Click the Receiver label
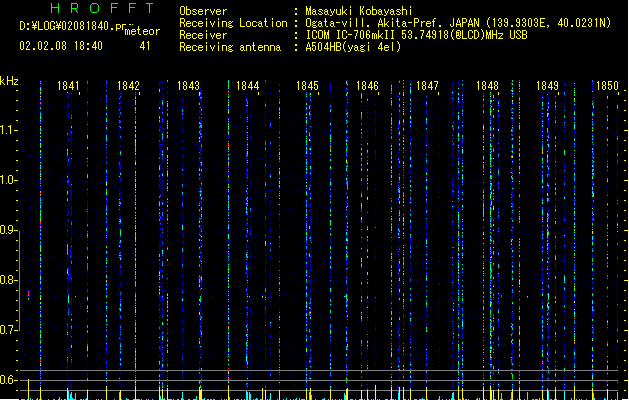Image resolution: width=629 pixels, height=400 pixels. [x=203, y=35]
